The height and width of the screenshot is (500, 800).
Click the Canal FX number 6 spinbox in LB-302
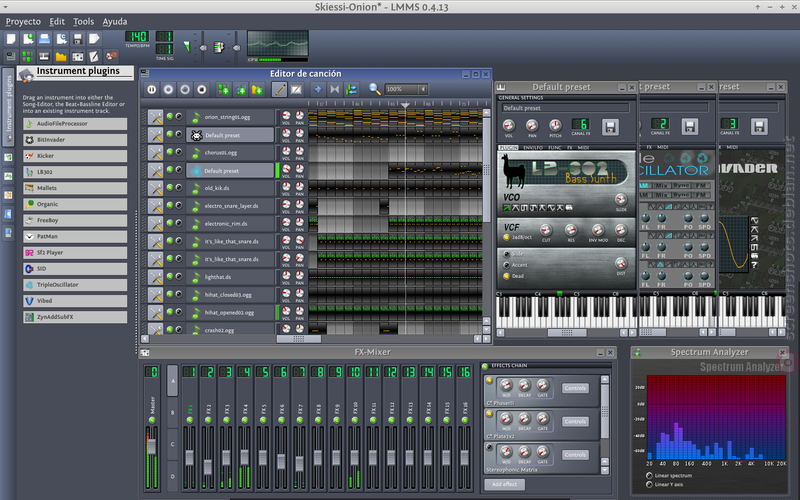(581, 124)
